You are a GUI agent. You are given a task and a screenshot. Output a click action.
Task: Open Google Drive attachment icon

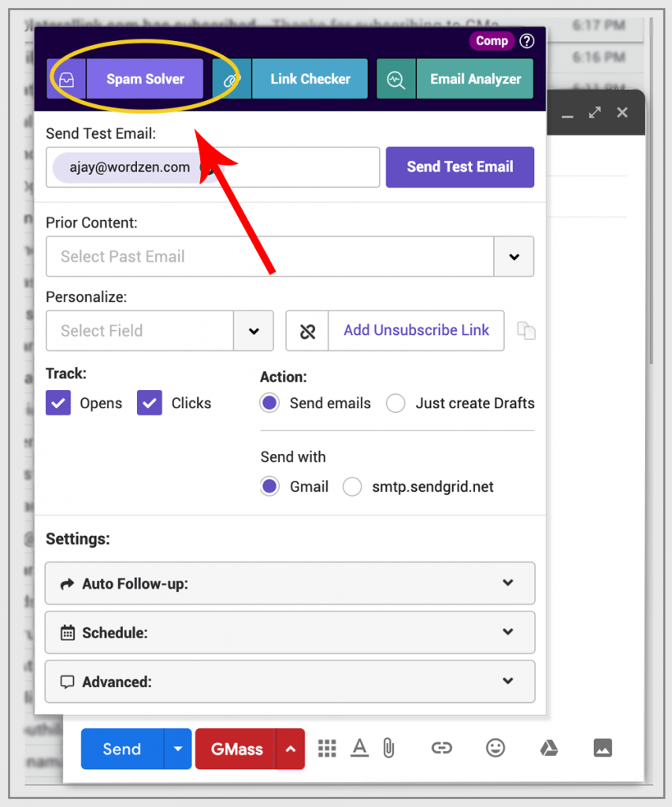(549, 748)
